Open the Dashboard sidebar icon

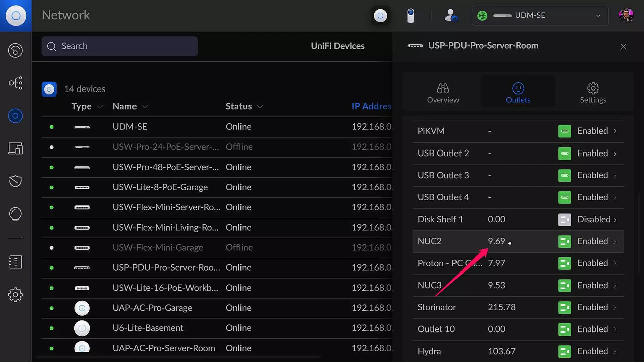15,50
